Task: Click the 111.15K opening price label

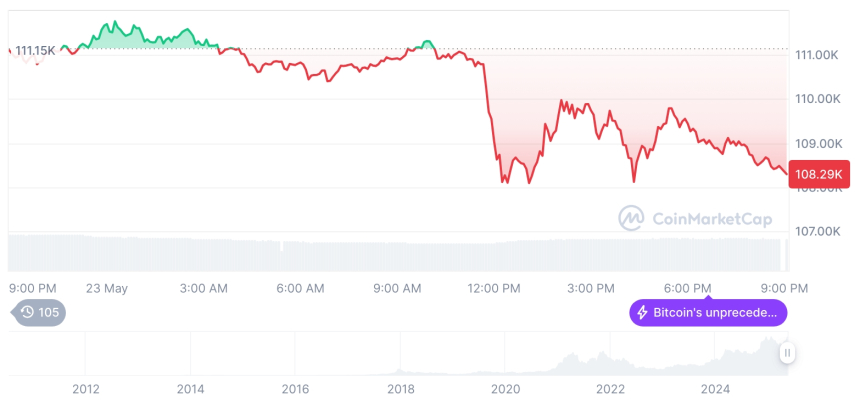Action: tap(35, 50)
